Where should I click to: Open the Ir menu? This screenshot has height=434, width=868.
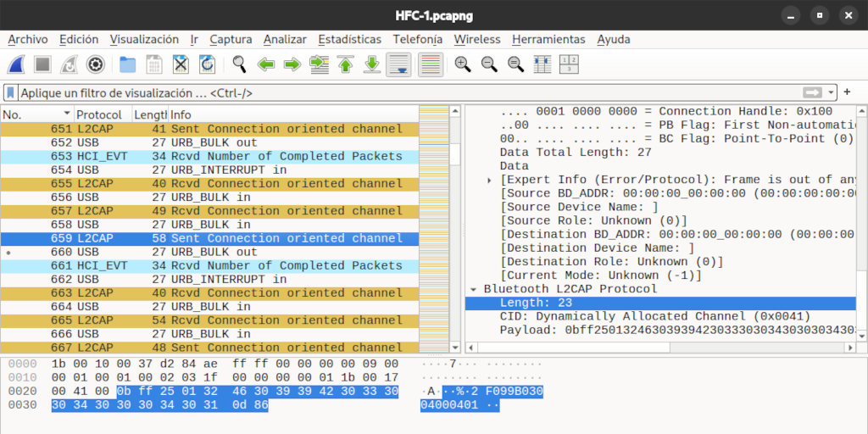coord(194,39)
